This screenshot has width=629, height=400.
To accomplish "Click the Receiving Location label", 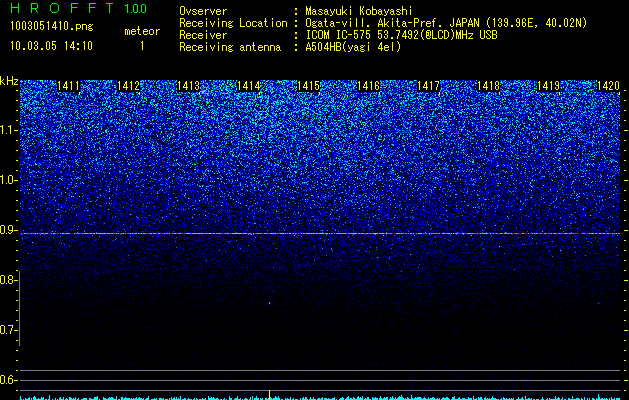I will [233, 23].
